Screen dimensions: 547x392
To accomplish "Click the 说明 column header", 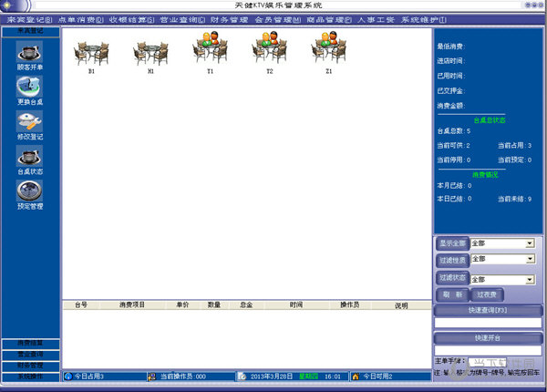I will tap(401, 305).
